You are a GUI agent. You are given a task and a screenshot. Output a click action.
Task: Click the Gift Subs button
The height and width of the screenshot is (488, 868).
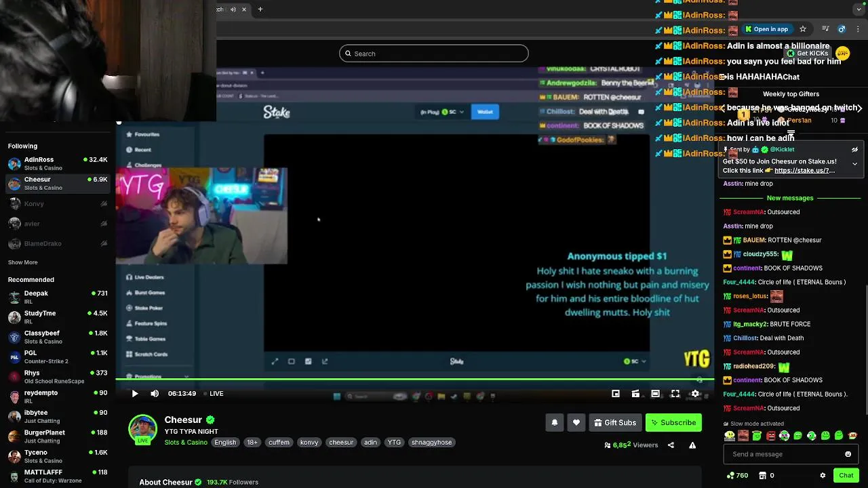point(615,422)
